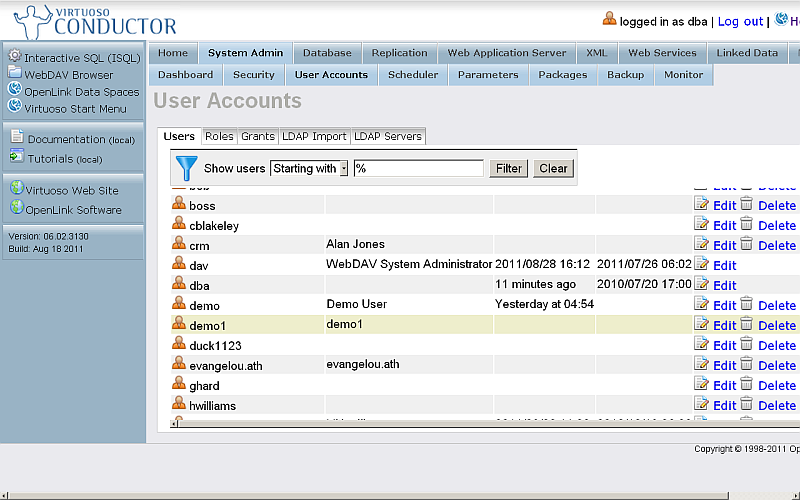The width and height of the screenshot is (800, 500).
Task: Open the Starting with dropdown
Action: point(309,168)
